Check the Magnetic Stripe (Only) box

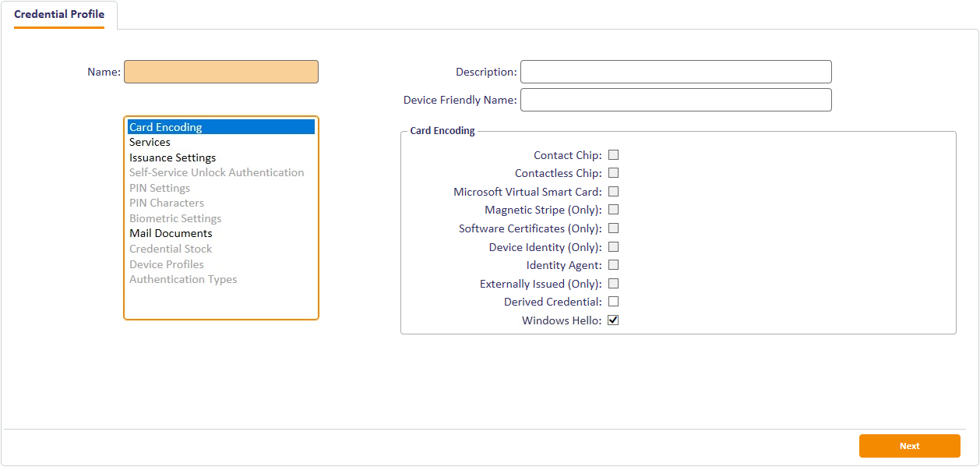pyautogui.click(x=613, y=210)
